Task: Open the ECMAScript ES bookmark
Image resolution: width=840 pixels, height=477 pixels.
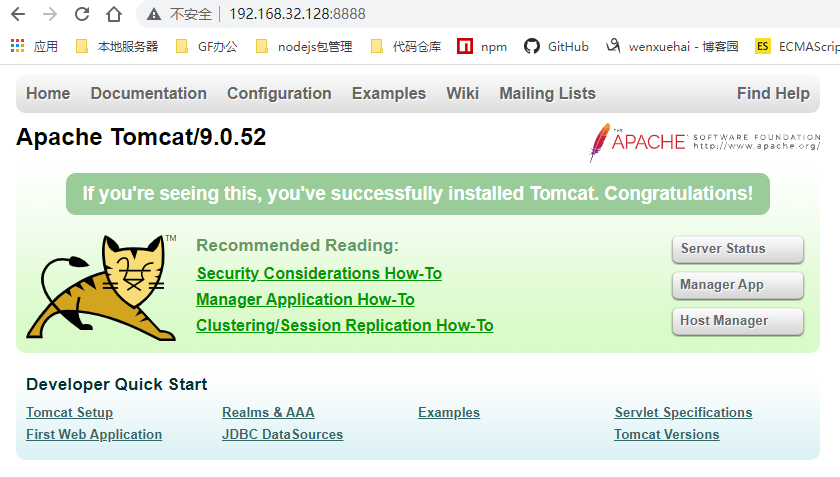Action: 797,47
